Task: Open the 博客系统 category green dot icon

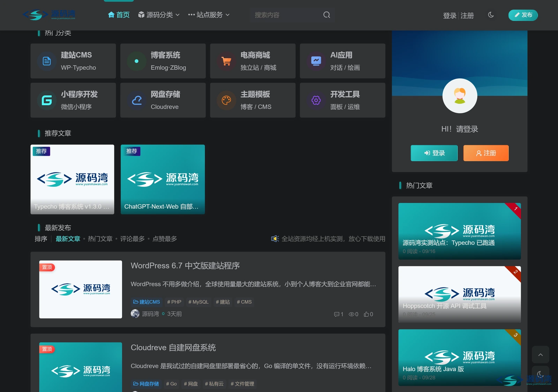Action: tap(136, 61)
